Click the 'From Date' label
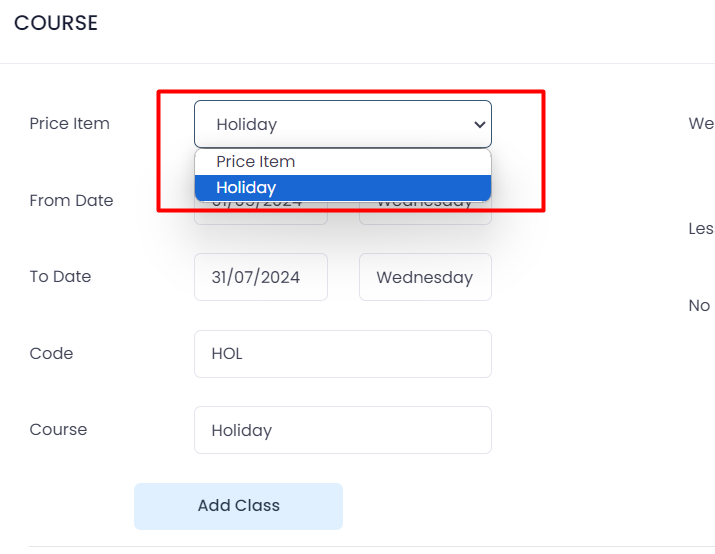 point(71,200)
